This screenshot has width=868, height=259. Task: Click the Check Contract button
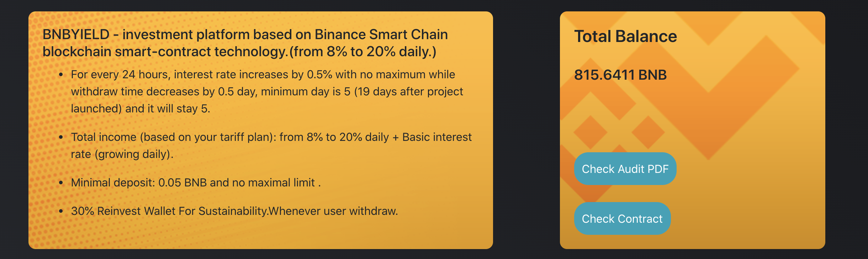(x=622, y=218)
